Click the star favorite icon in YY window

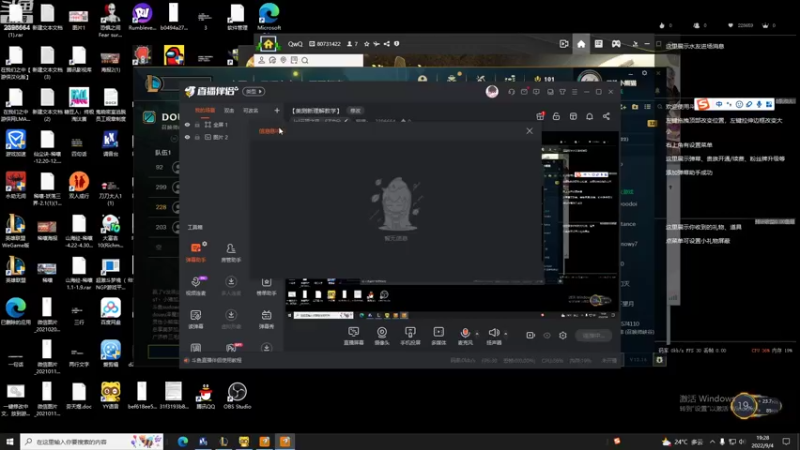click(366, 44)
